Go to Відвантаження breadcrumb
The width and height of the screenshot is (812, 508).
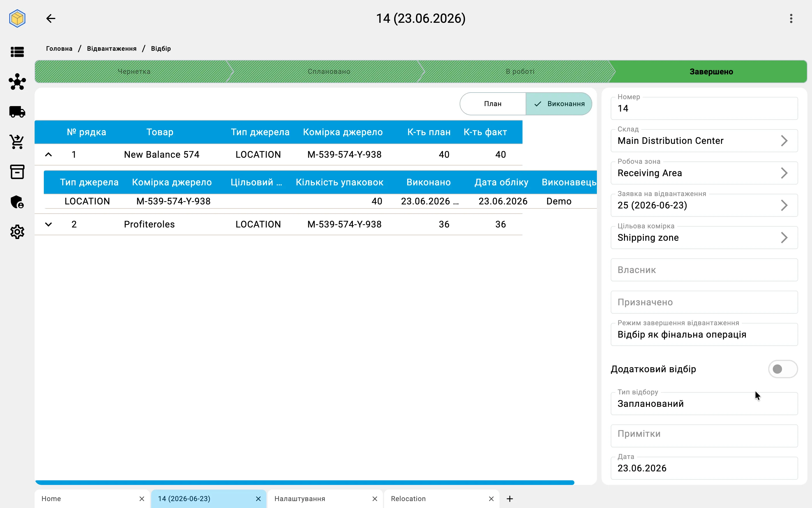pyautogui.click(x=112, y=49)
